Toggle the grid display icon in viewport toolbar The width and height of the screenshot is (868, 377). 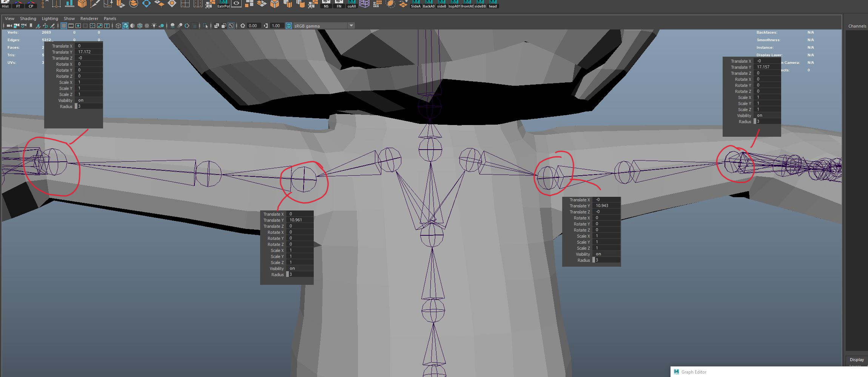coord(64,26)
